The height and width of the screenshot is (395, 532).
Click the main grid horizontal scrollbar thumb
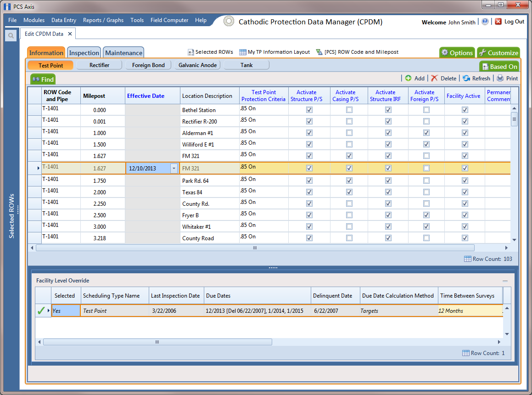255,248
